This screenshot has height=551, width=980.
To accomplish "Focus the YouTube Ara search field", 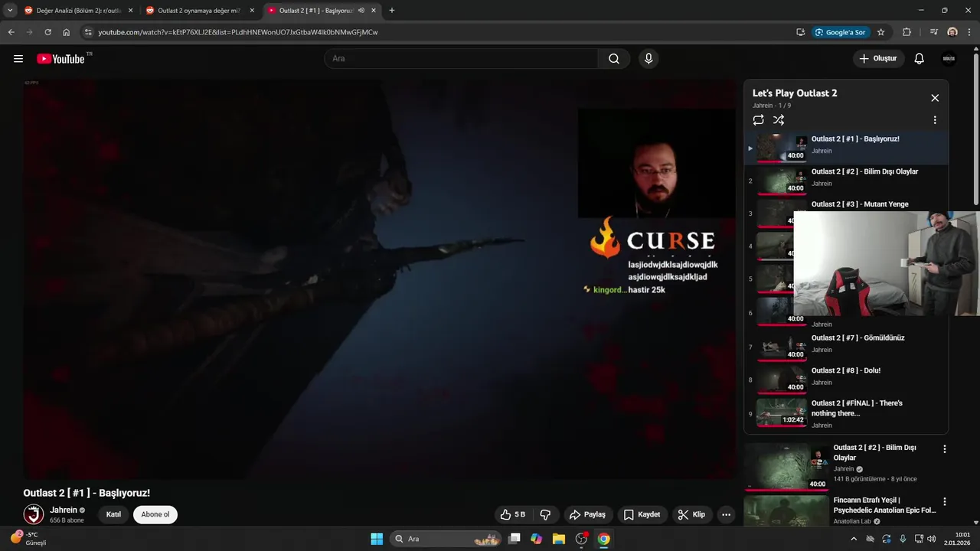I will [462, 58].
